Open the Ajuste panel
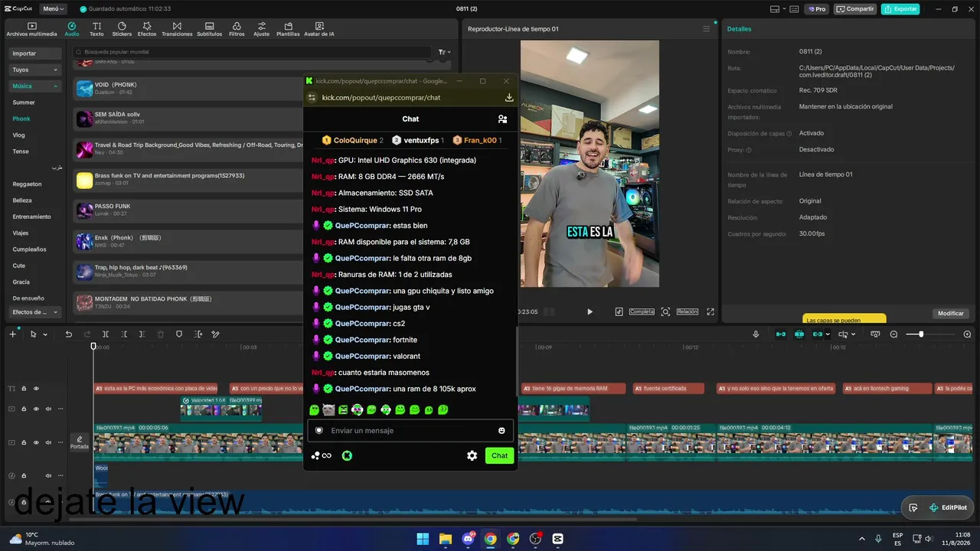The image size is (980, 551). (262, 29)
